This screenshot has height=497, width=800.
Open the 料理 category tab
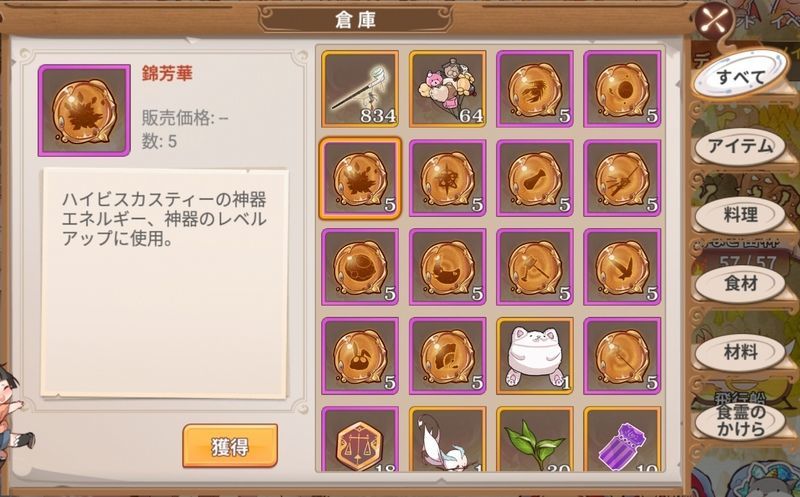pos(740,215)
